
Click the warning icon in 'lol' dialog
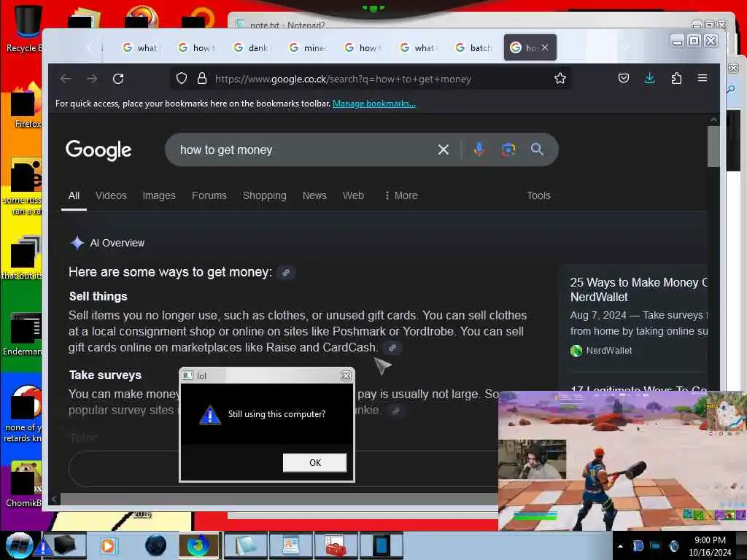[210, 415]
